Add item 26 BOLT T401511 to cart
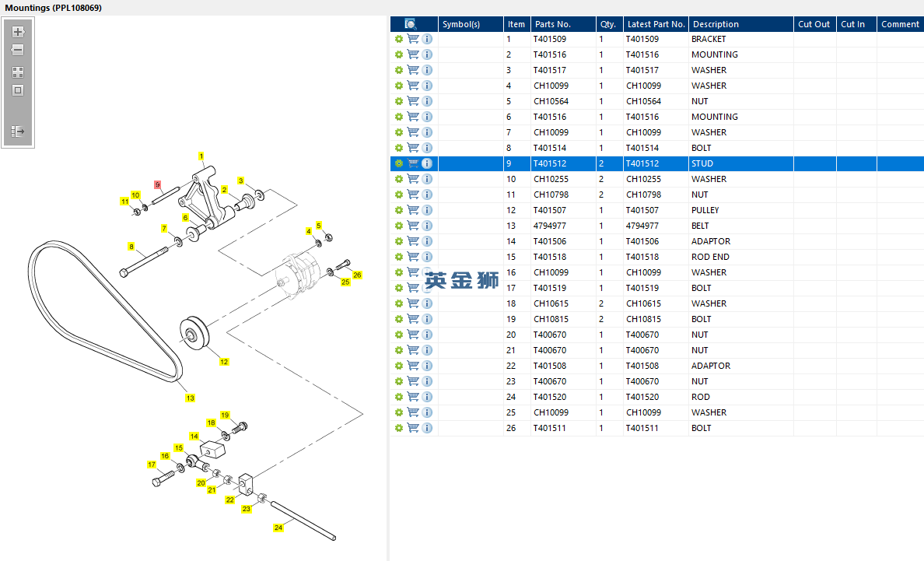924x561 pixels. 413,428
